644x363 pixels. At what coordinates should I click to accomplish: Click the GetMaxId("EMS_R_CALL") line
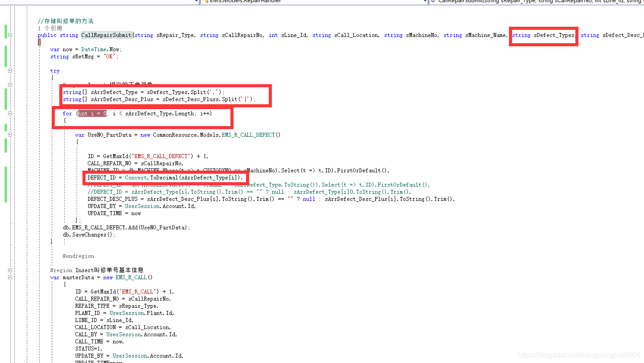[124, 292]
